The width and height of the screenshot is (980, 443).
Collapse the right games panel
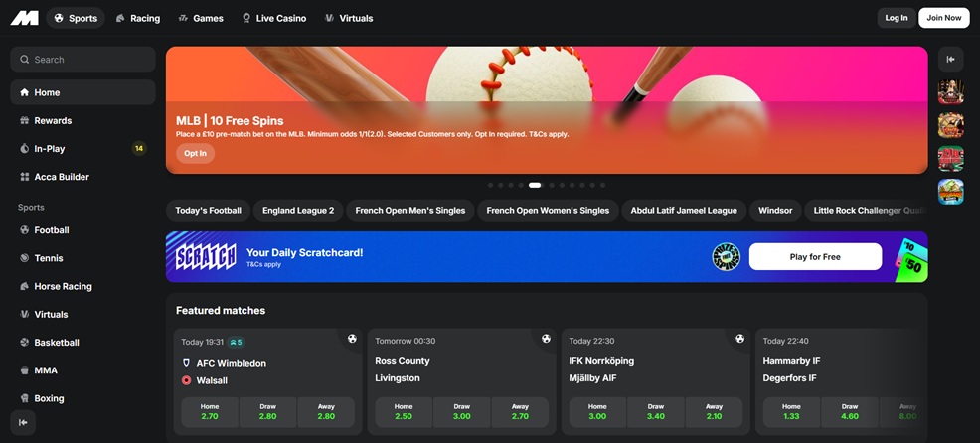coord(950,60)
